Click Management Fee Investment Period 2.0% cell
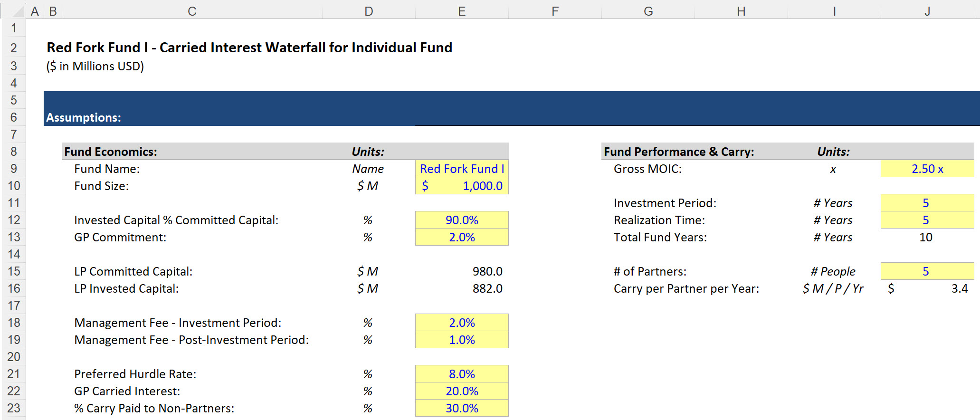The height and width of the screenshot is (420, 980). pos(462,323)
